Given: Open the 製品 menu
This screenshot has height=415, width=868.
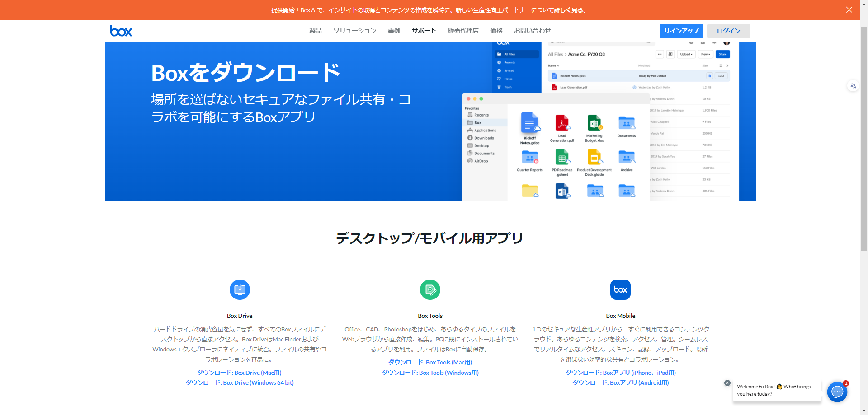Looking at the screenshot, I should click(316, 31).
